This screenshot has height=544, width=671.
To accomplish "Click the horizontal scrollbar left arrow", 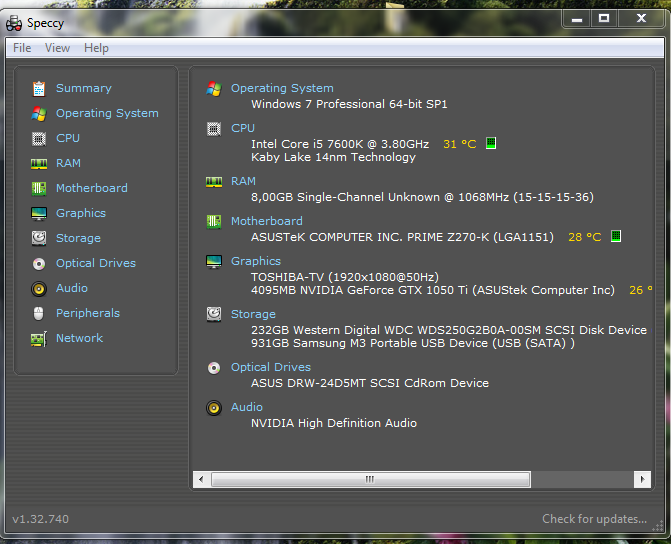I will 201,479.
